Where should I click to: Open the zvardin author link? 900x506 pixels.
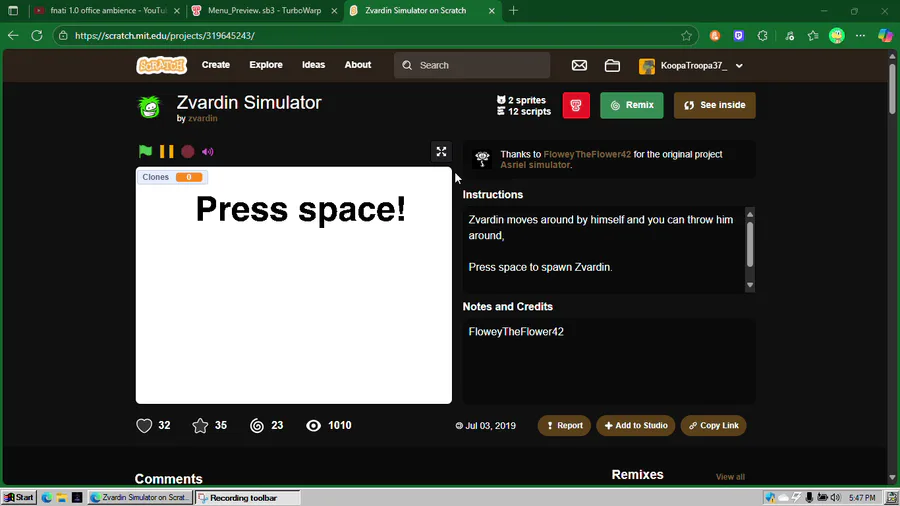point(203,118)
